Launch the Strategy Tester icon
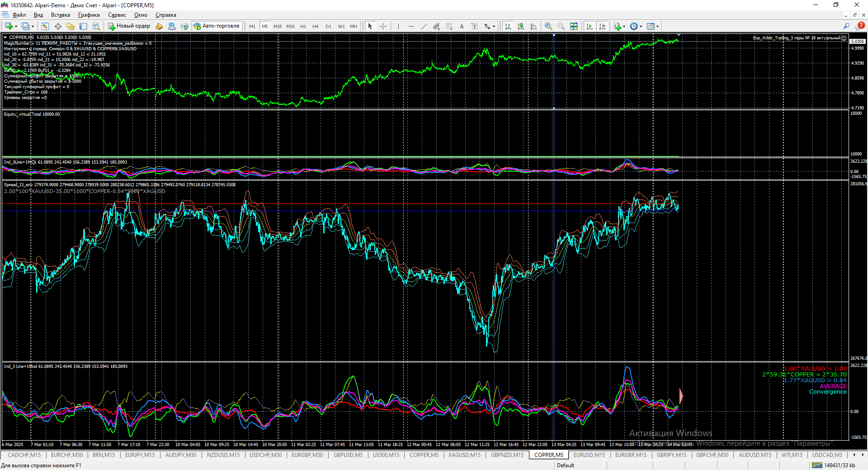This screenshot has width=868, height=470. point(96,26)
